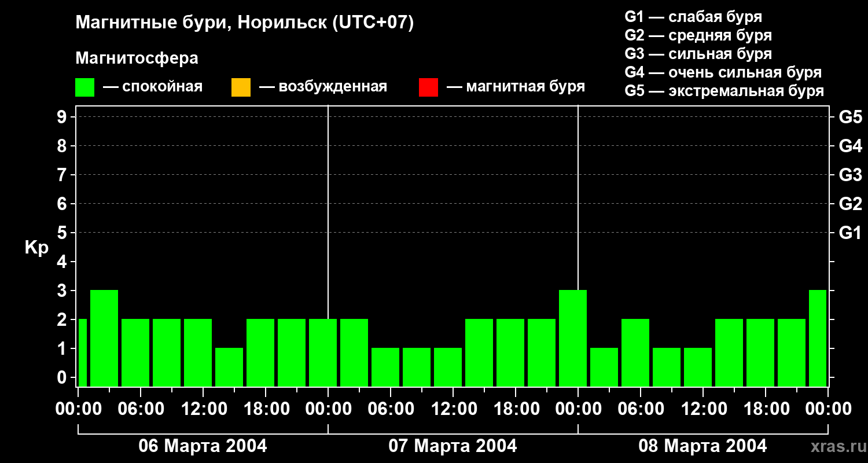The width and height of the screenshot is (868, 463).
Task: Click the date label "06 Марта 2004"
Action: coord(203,446)
